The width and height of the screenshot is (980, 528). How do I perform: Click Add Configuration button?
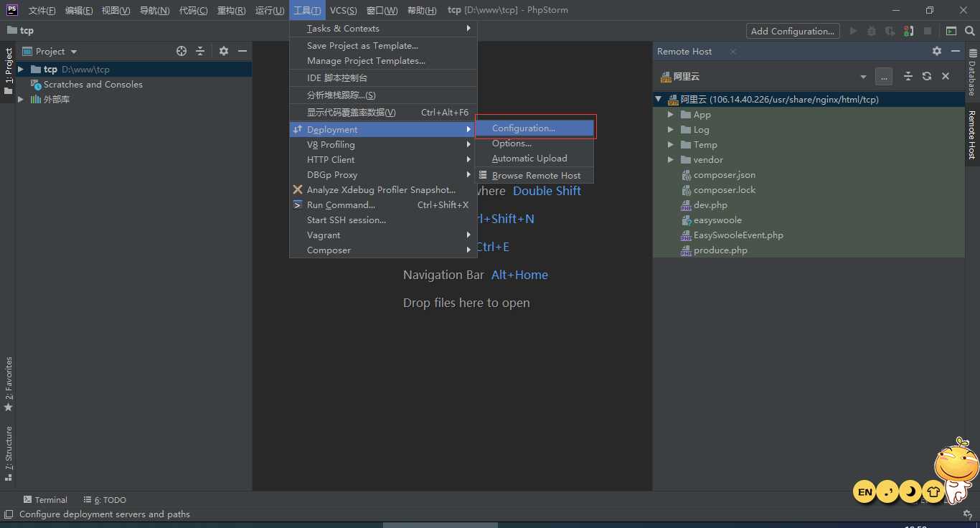(793, 31)
